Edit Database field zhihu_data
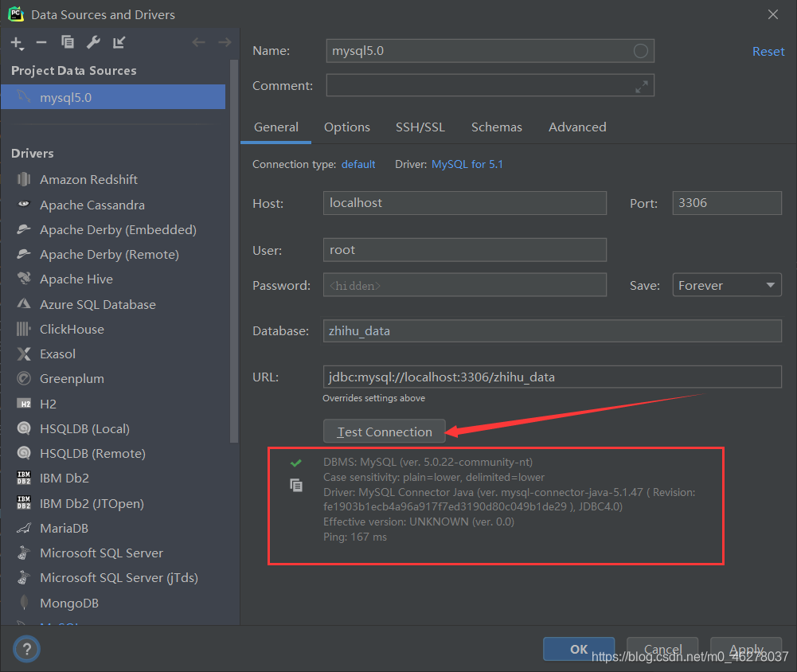This screenshot has width=797, height=672. point(552,331)
